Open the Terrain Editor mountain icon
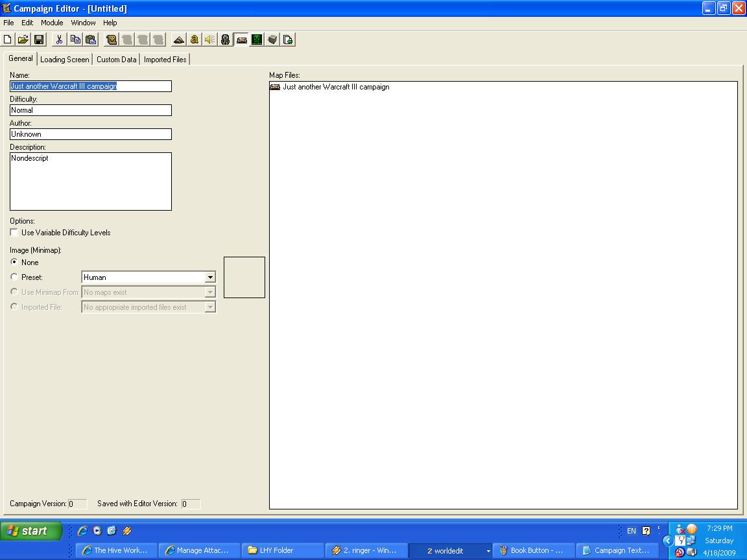747x560 pixels. pyautogui.click(x=179, y=40)
